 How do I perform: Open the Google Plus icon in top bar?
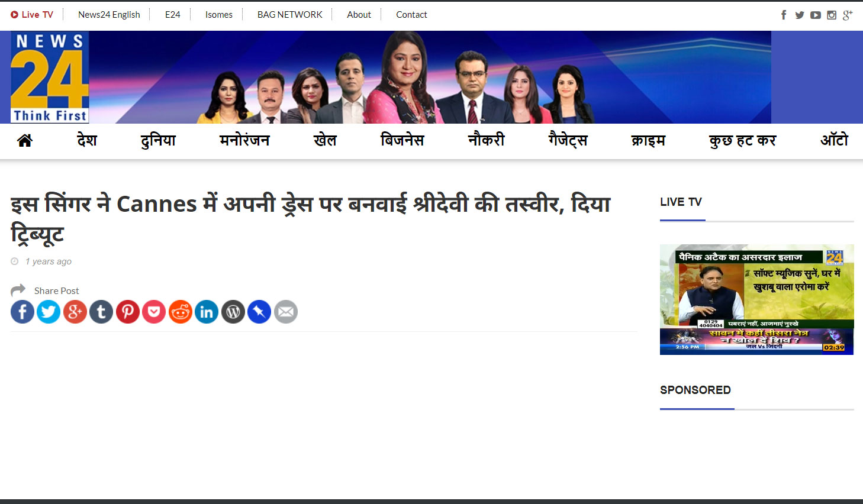848,15
